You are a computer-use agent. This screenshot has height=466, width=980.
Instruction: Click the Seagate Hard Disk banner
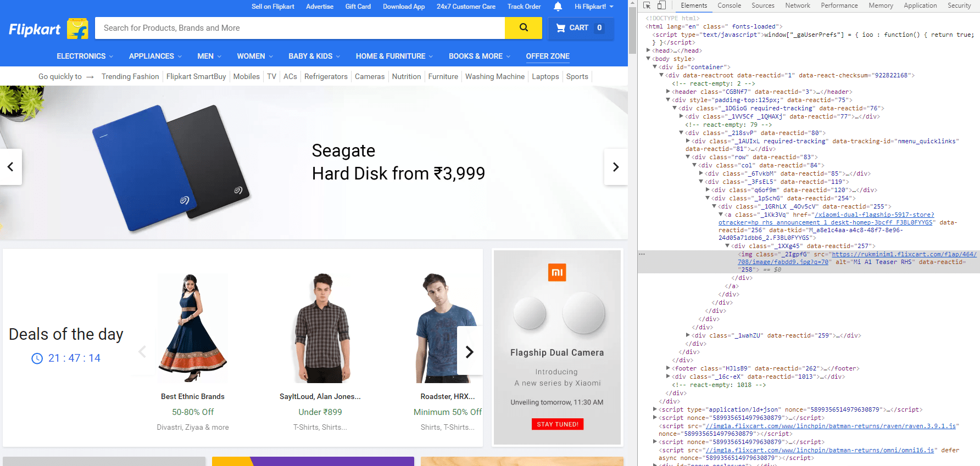pos(314,162)
